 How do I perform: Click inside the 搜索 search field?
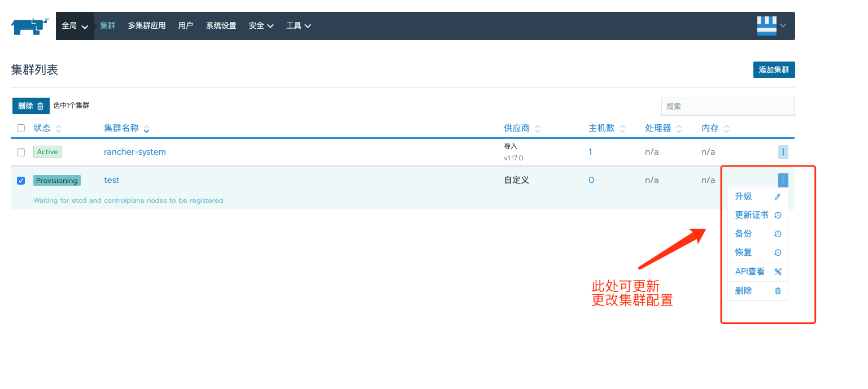pyautogui.click(x=727, y=106)
